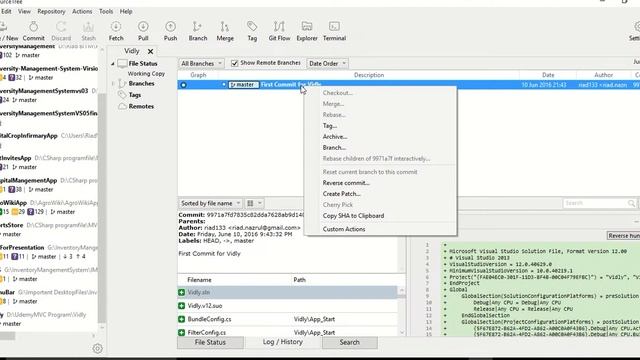
Task: Select the Vidly.v12.suo file row
Action: click(287, 306)
